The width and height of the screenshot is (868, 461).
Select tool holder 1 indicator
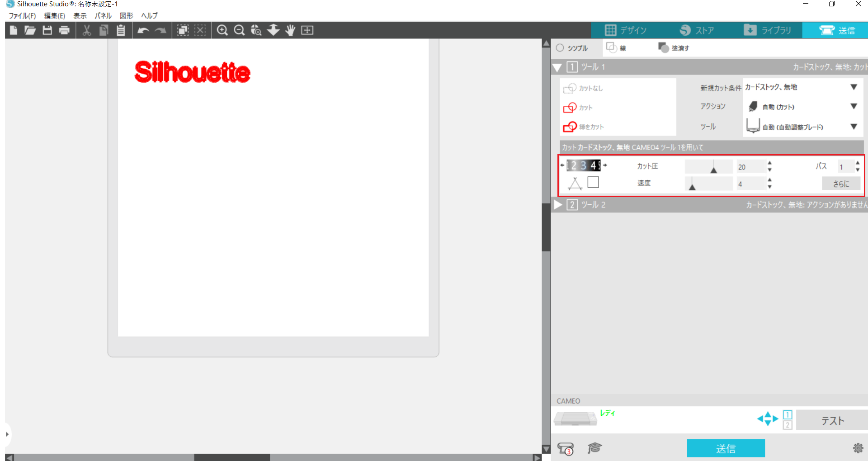click(788, 414)
